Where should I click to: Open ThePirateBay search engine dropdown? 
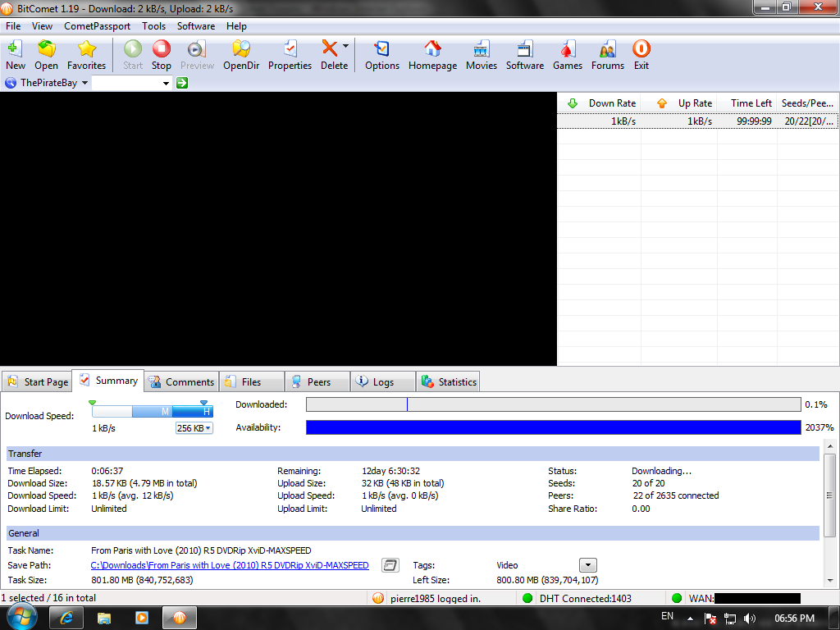pos(84,83)
